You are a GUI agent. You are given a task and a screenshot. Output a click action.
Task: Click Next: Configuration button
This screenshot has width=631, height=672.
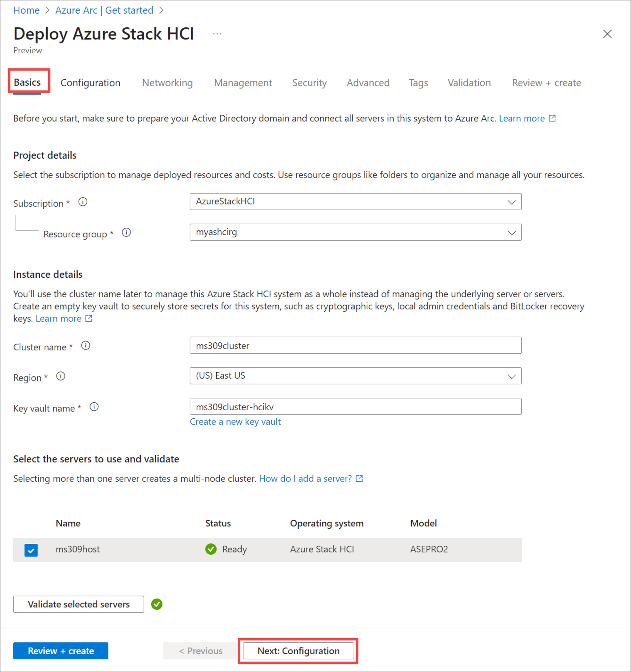299,651
